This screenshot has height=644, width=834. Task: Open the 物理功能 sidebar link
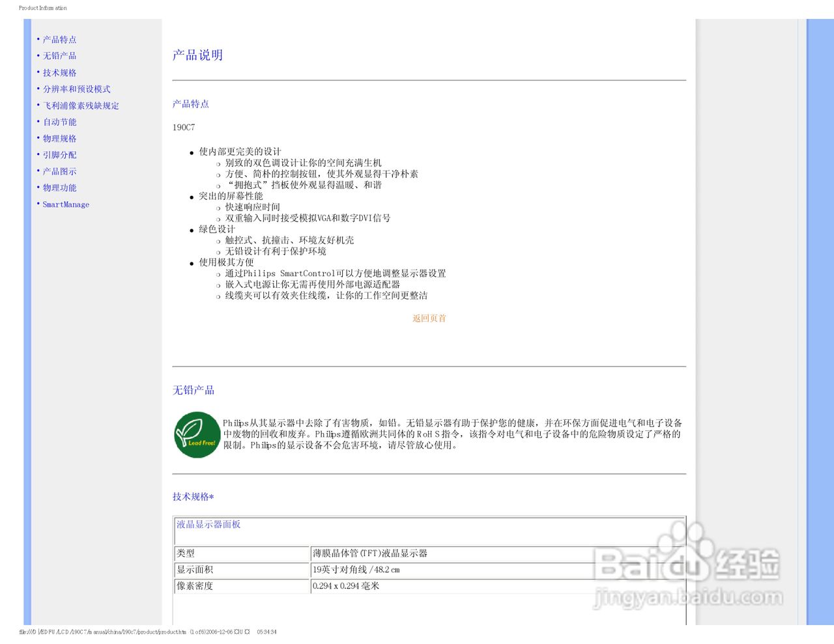[x=59, y=188]
